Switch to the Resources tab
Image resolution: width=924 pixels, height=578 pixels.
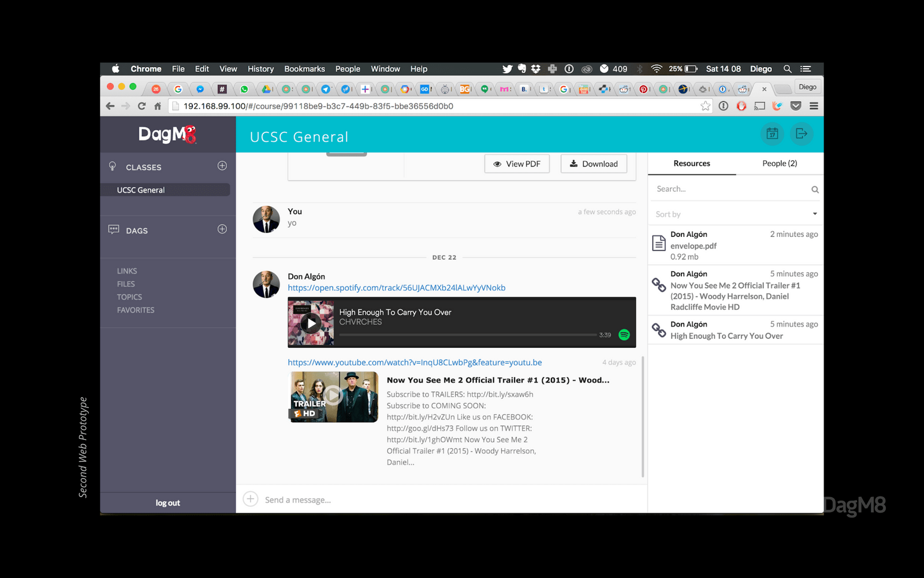[x=692, y=164]
